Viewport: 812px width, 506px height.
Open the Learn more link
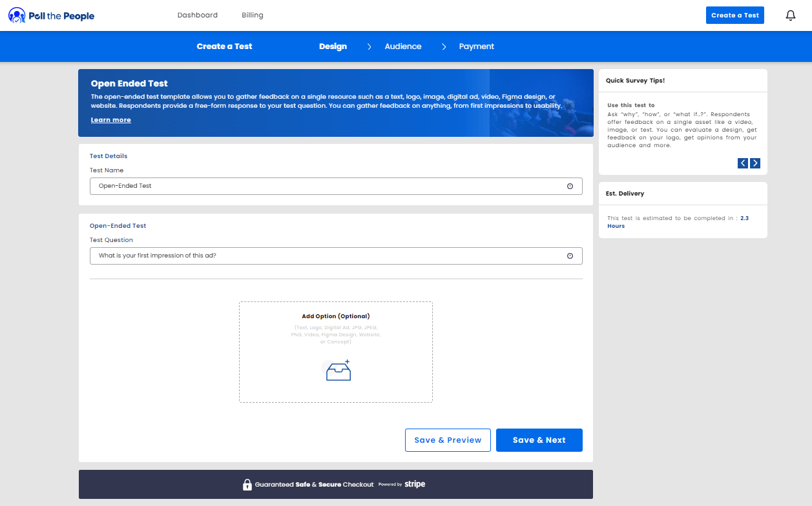(110, 119)
